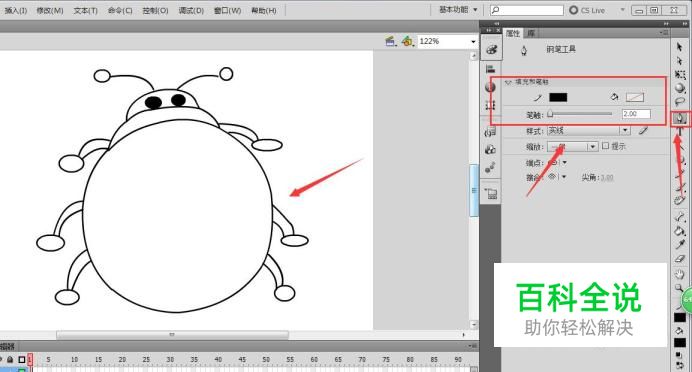Click the custom stroke style pencil icon
This screenshot has height=372, width=692.
coord(643,131)
